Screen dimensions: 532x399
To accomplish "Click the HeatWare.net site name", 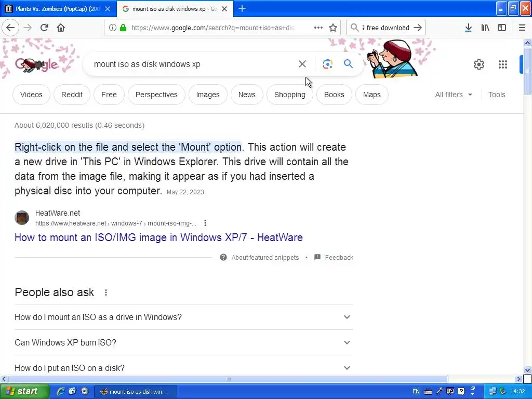I will [58, 213].
